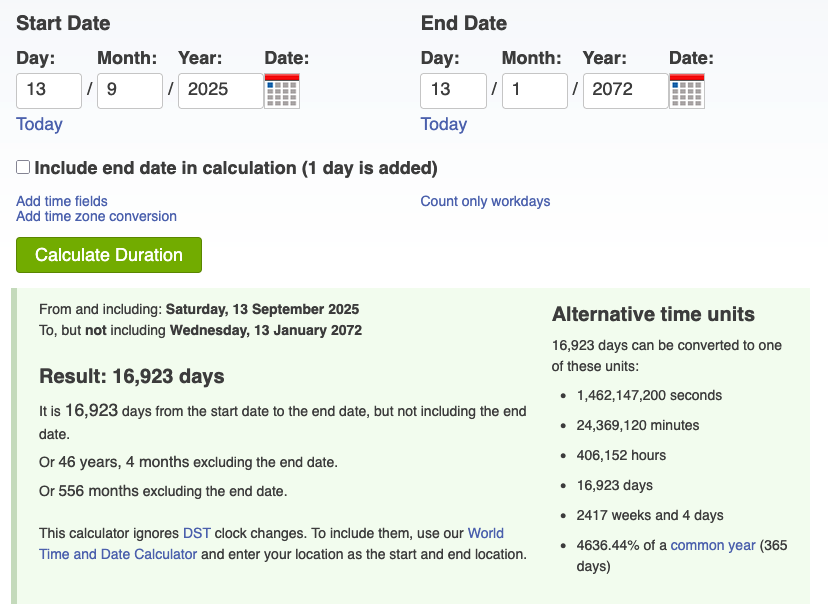Toggle Include end date in calculation checkbox
Viewport: 828px width, 616px height.
tap(23, 168)
